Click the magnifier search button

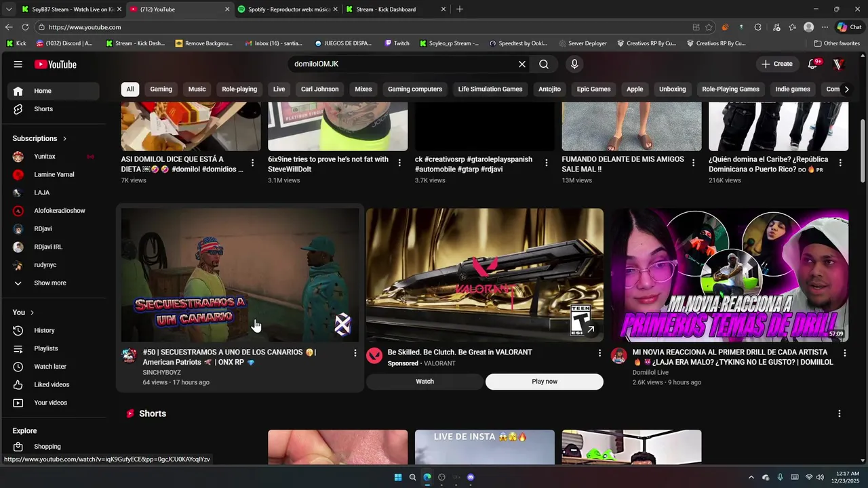pos(544,64)
